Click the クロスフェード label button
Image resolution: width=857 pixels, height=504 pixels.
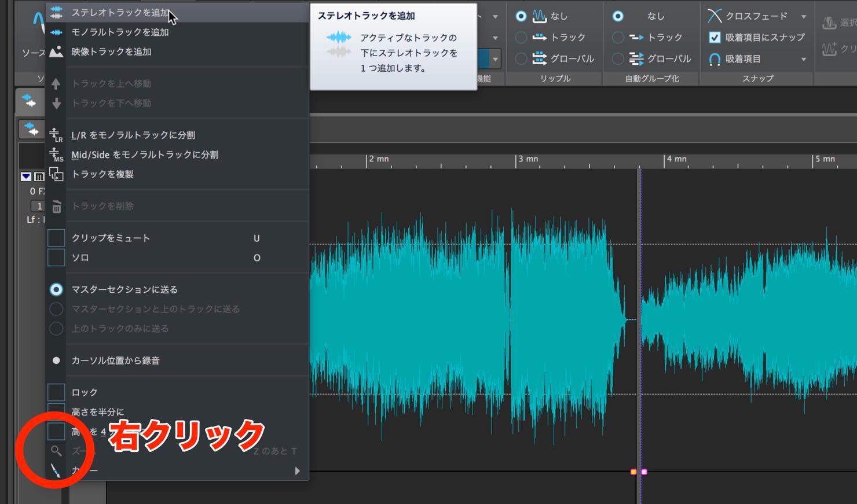click(756, 16)
